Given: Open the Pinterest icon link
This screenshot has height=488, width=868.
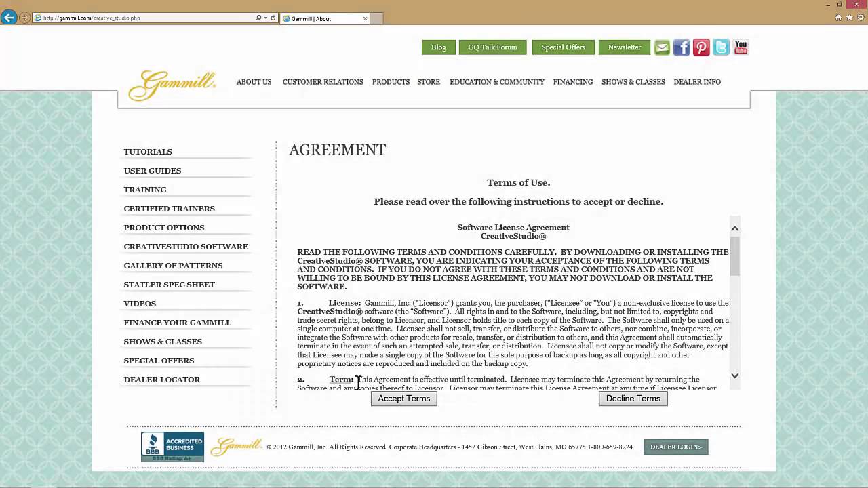Looking at the screenshot, I should (701, 47).
